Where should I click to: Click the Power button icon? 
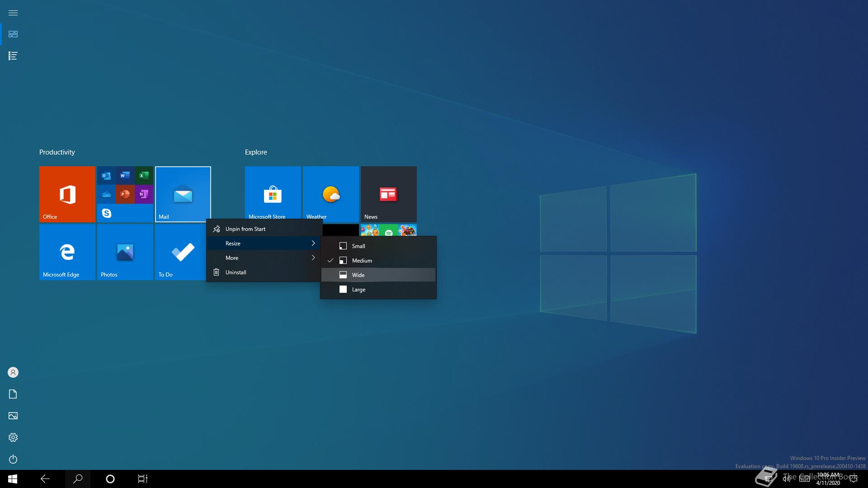pyautogui.click(x=13, y=459)
